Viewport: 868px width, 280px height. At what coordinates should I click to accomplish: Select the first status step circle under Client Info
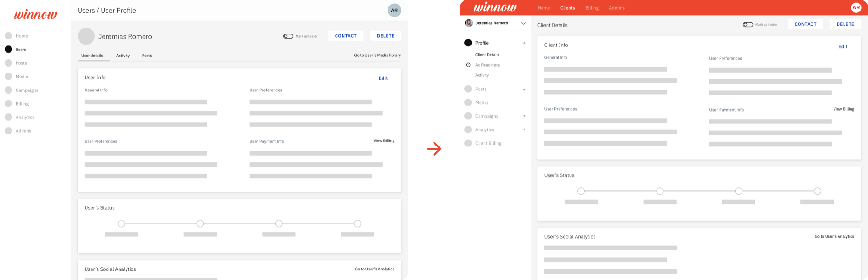coord(581,191)
